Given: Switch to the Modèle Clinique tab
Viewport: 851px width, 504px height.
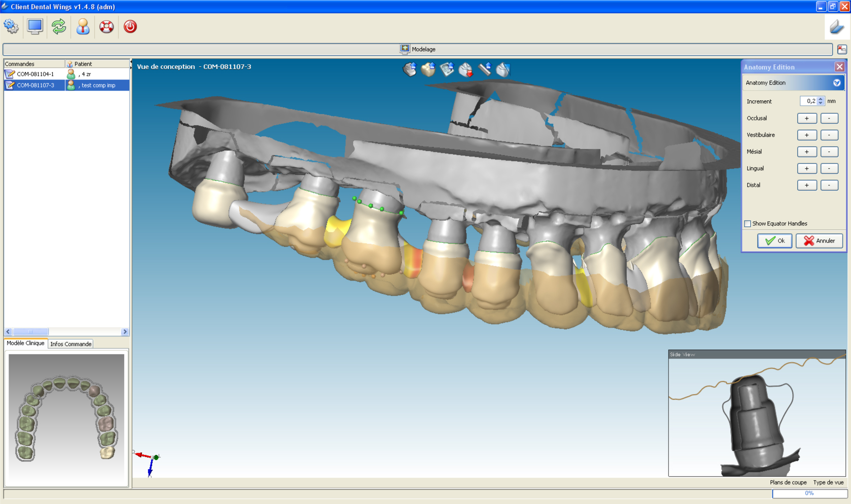Looking at the screenshot, I should coord(26,343).
